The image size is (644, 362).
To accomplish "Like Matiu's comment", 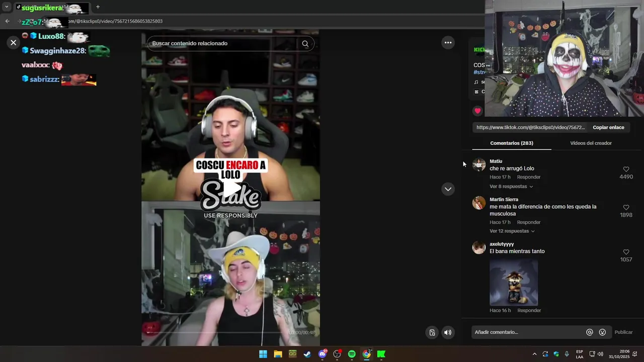I will 626,169.
